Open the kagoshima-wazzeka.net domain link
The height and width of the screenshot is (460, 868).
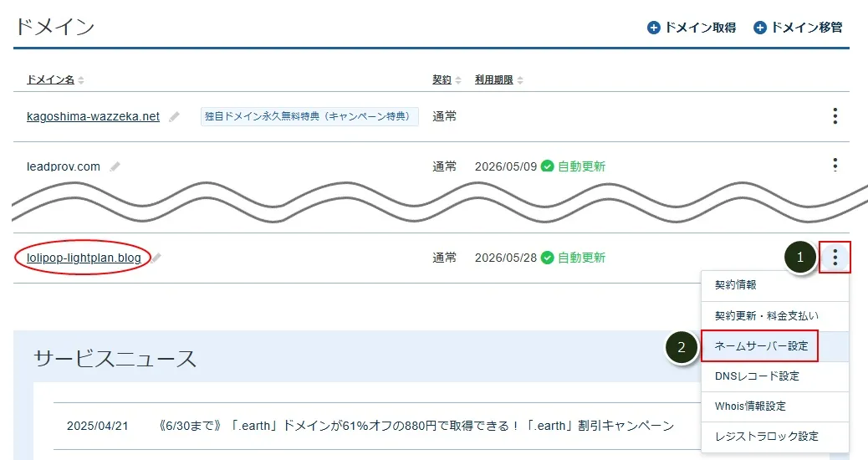pos(93,116)
